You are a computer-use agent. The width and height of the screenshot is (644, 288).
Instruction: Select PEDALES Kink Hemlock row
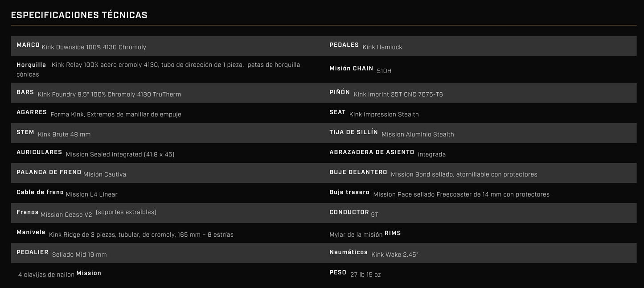480,45
